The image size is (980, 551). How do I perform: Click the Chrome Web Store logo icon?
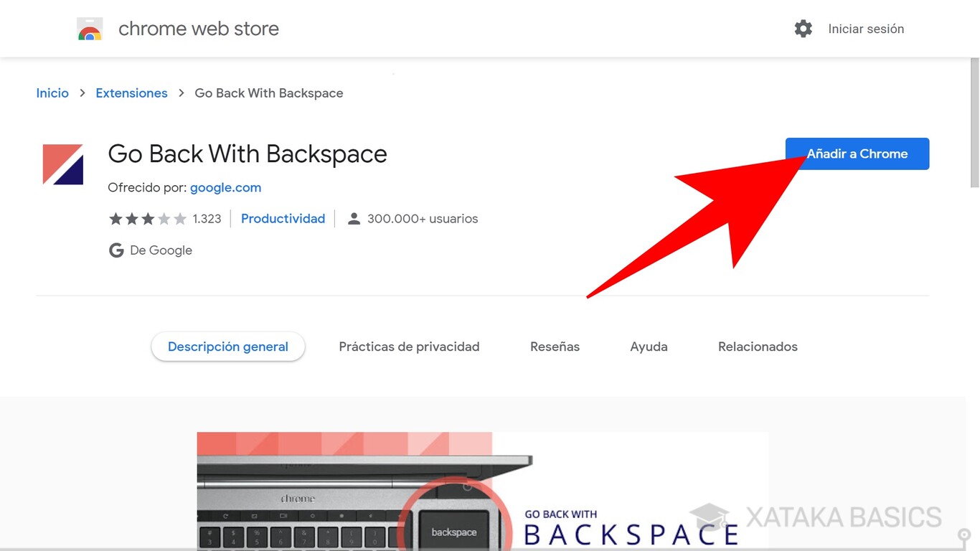90,29
